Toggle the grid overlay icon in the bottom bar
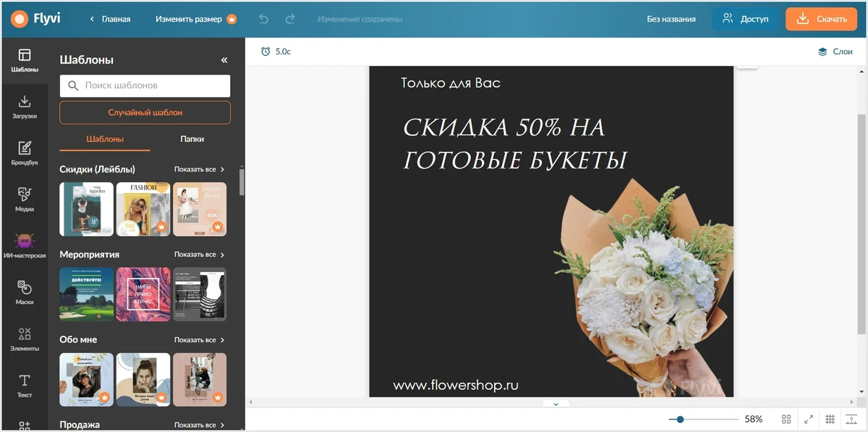This screenshot has height=432, width=868. point(830,419)
